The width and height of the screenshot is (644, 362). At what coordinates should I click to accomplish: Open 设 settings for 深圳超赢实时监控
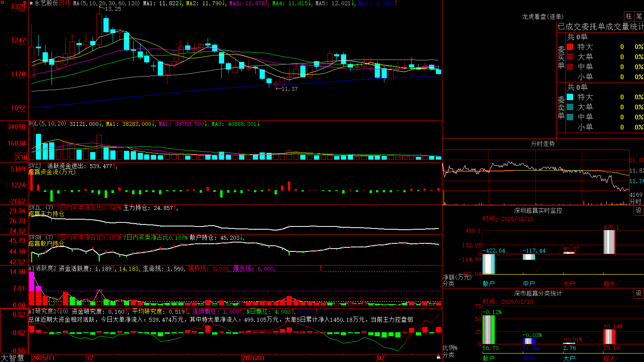click(639, 210)
